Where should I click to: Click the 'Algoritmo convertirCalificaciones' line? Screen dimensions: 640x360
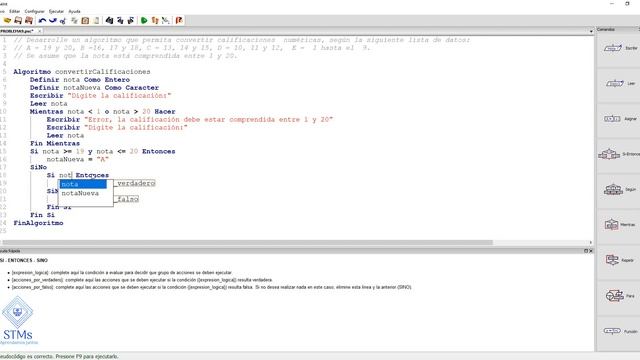(x=82, y=72)
